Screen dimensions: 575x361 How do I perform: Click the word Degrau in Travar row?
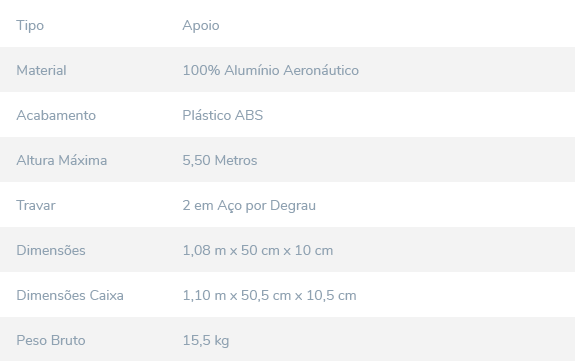(x=293, y=206)
